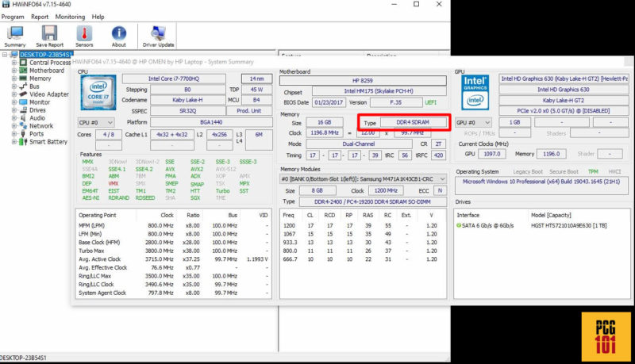
Task: Click the BGA1440 platform field
Action: (x=211, y=122)
